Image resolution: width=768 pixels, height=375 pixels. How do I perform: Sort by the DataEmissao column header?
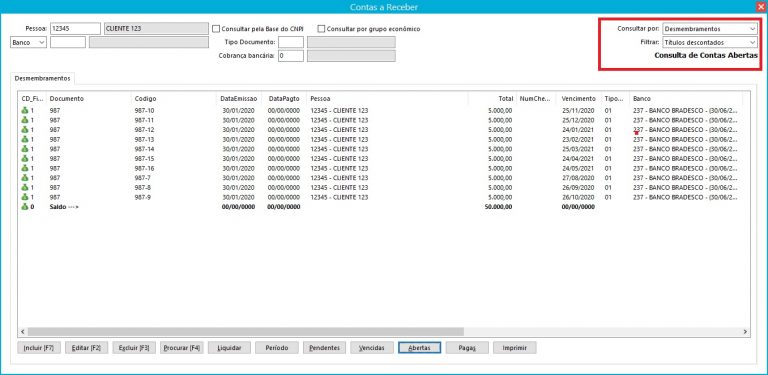point(239,98)
